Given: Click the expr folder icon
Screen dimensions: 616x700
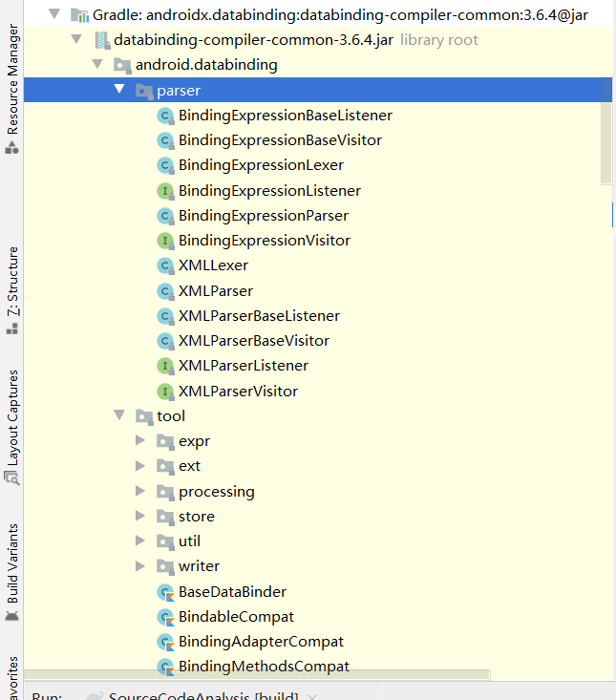Looking at the screenshot, I should [165, 441].
